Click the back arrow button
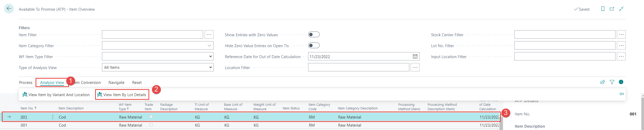Viewport: 644px width, 130px height. 9,9
